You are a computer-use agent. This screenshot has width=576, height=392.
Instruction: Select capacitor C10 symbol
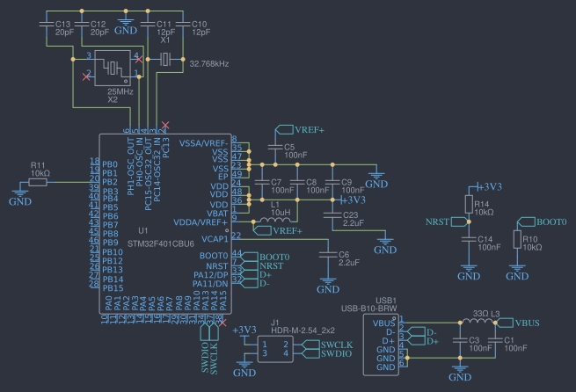coord(183,25)
